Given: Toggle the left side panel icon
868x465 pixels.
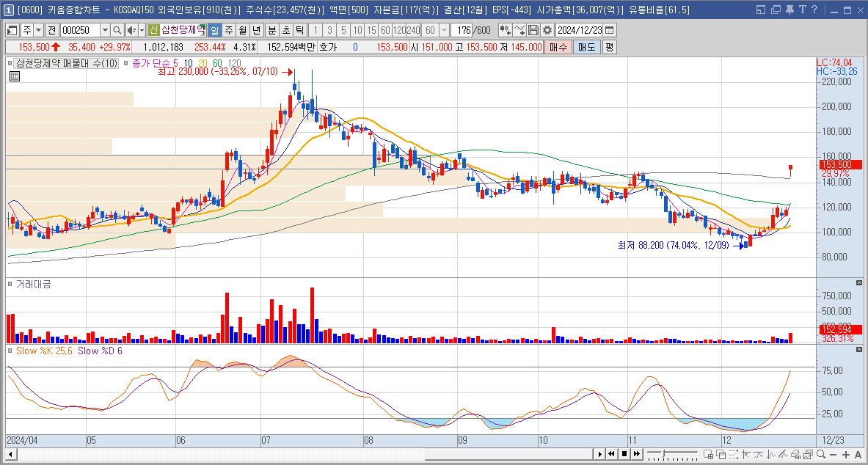Looking at the screenshot, I should point(12,30).
